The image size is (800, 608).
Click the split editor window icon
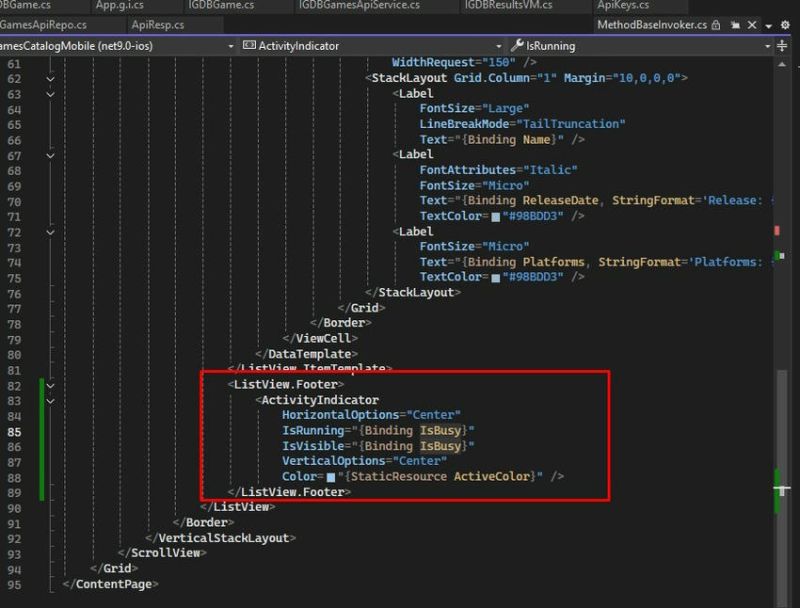coord(784,46)
